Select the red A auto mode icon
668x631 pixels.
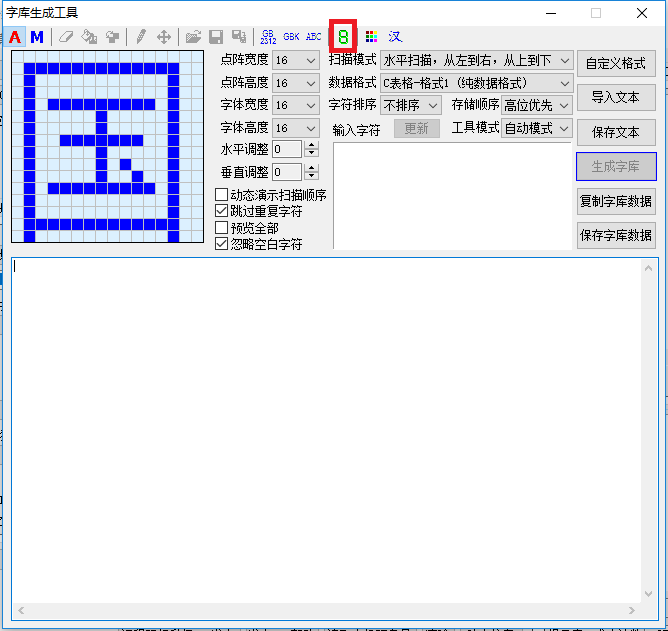click(x=15, y=37)
